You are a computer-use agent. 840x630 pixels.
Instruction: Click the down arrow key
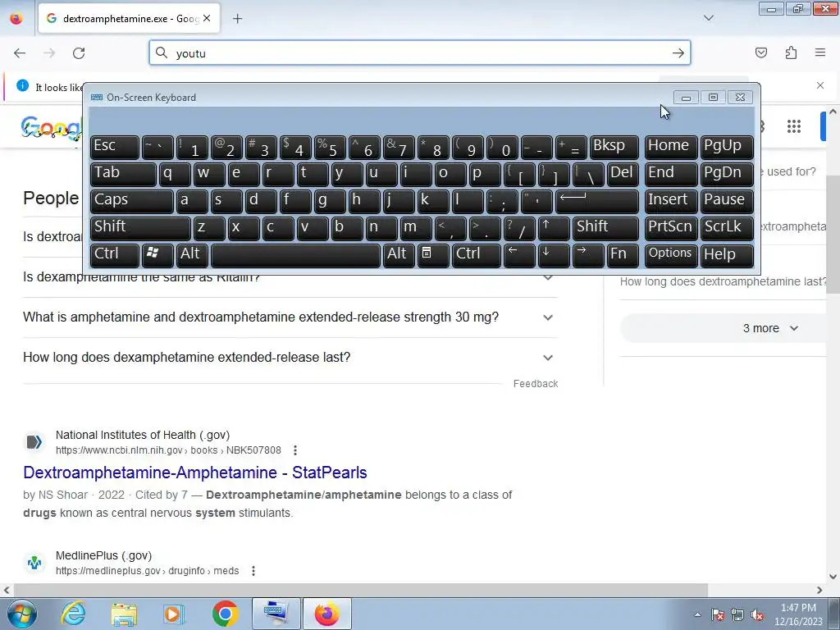click(x=554, y=255)
